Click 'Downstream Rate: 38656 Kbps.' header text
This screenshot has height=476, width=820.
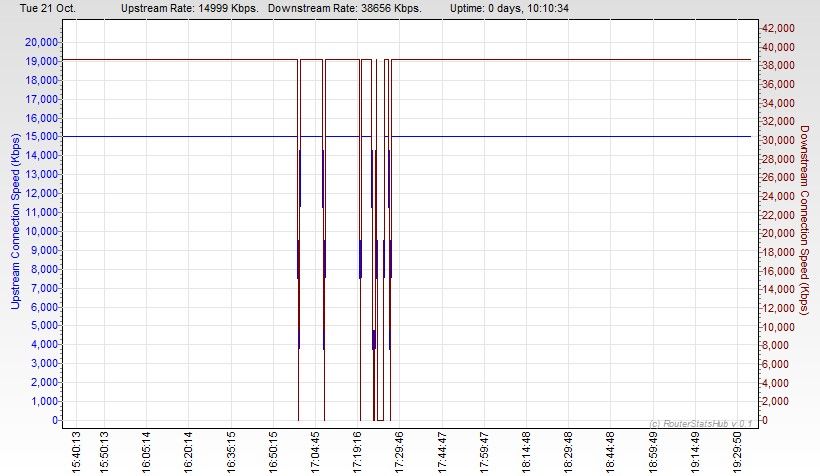coord(345,8)
